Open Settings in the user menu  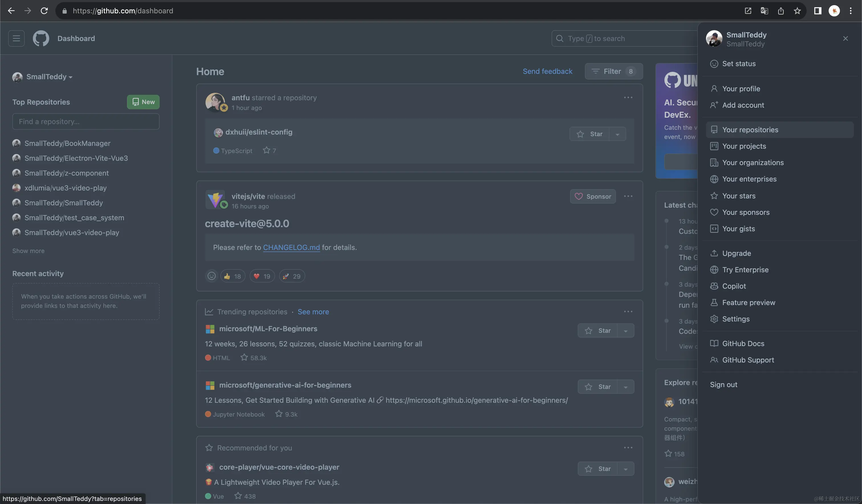735,319
